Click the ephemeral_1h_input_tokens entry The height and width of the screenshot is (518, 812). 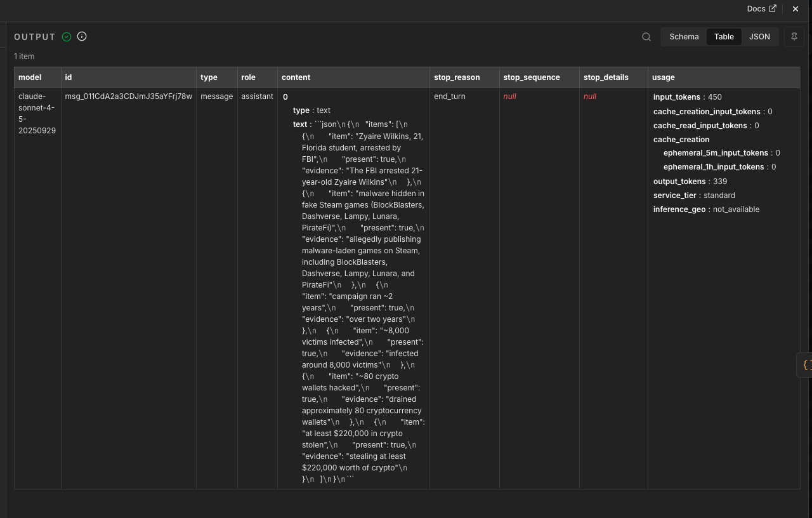tap(720, 167)
